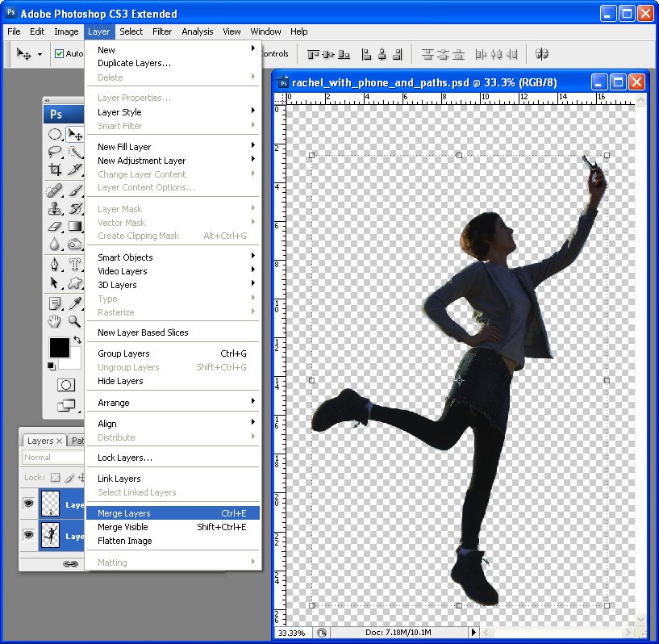Select the Notes tool
The width and height of the screenshot is (659, 644).
pos(55,303)
